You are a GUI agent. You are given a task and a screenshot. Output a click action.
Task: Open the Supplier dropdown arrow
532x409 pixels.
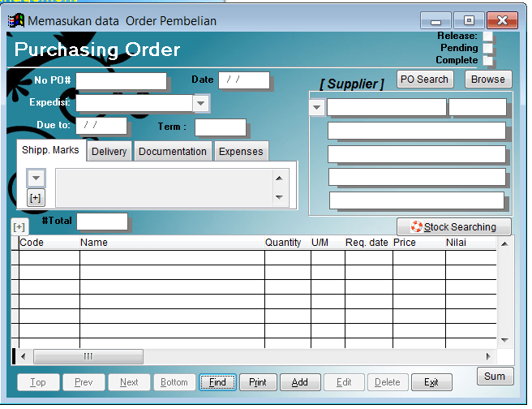(316, 108)
